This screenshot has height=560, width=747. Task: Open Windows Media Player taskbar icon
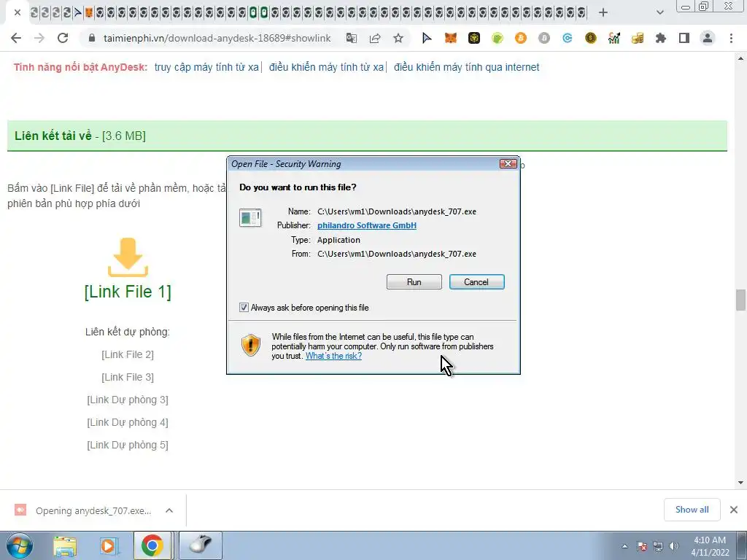pos(108,545)
